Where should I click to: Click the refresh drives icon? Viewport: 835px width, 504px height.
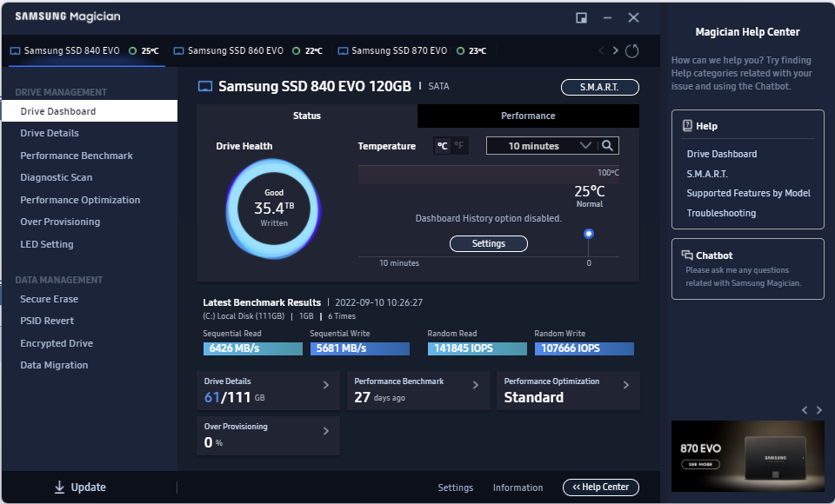(631, 51)
